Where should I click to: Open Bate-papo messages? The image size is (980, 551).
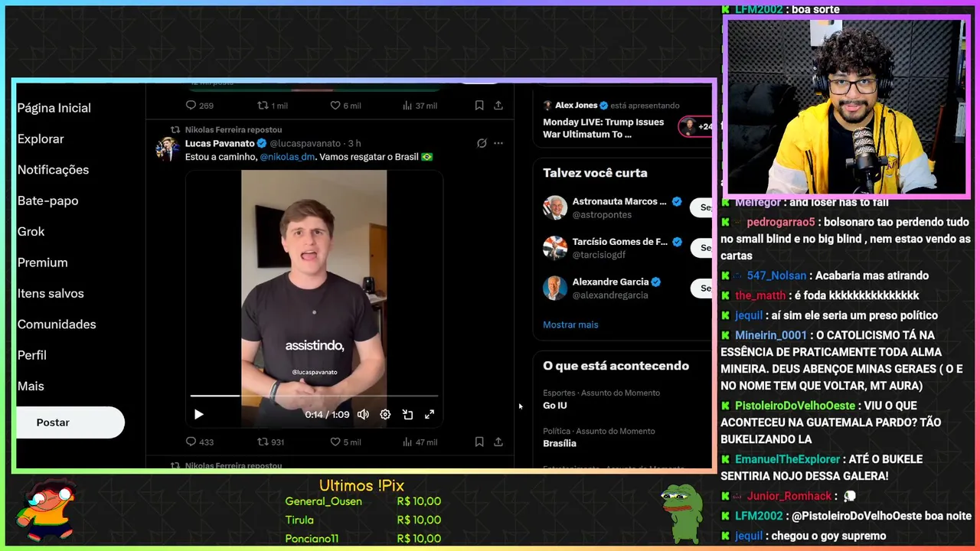point(47,201)
